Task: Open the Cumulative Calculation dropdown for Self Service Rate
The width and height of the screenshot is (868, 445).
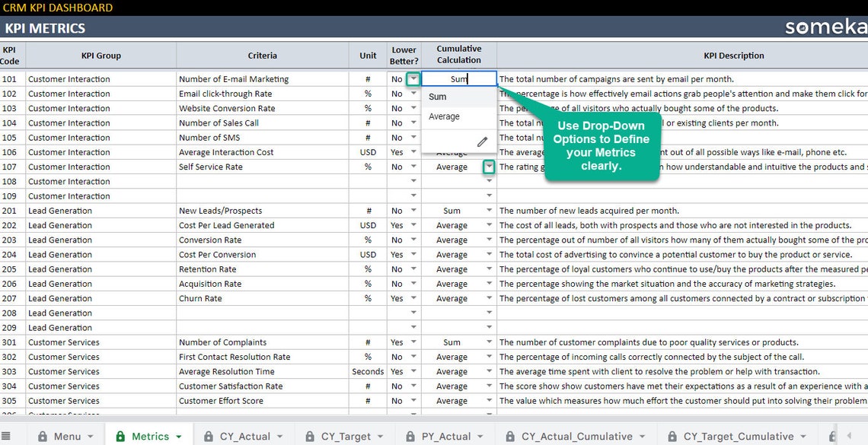Action: 490,167
